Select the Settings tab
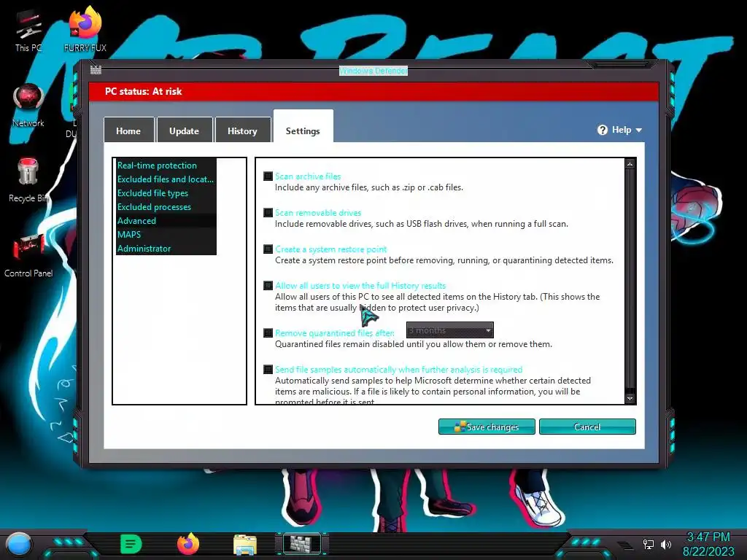 (303, 128)
